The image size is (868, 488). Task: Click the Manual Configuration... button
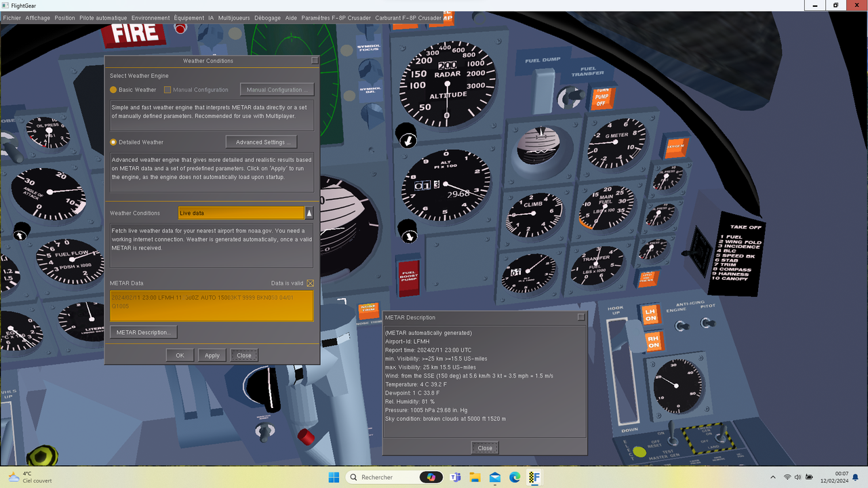[x=277, y=89]
